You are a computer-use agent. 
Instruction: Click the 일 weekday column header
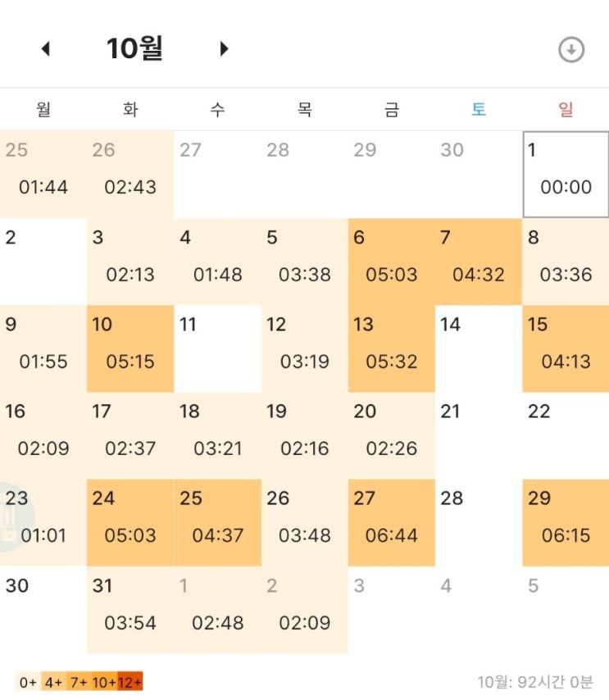566,110
